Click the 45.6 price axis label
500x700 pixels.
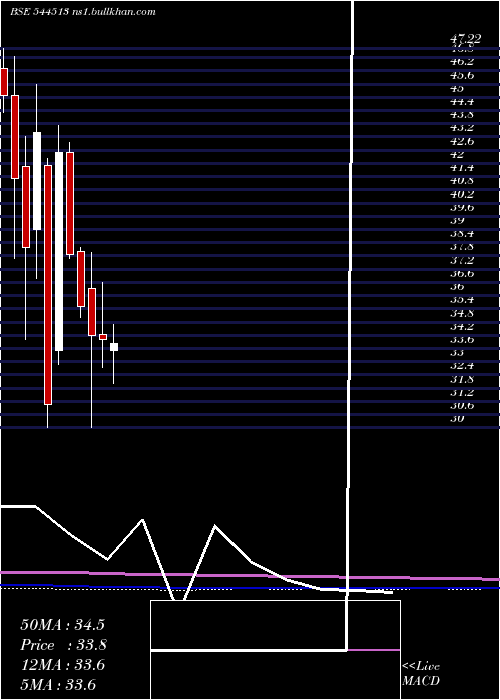[x=462, y=75]
